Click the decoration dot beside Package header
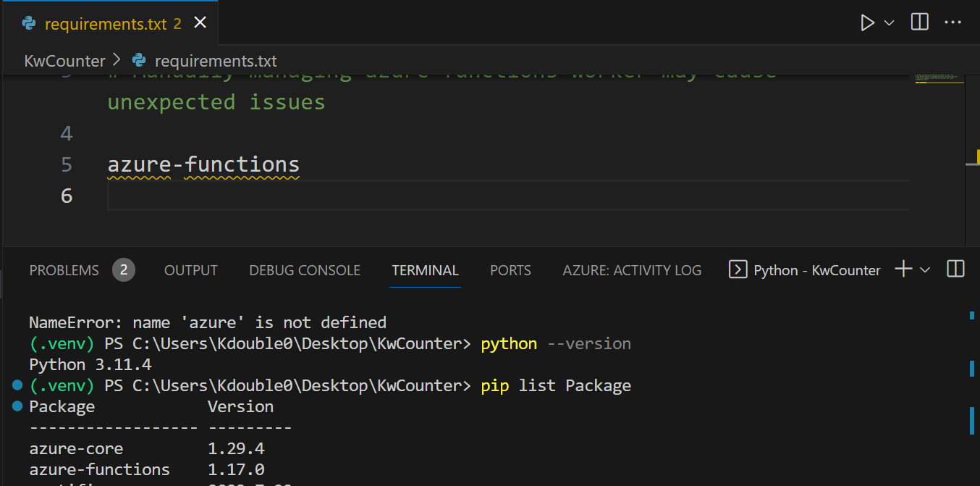 click(18, 406)
